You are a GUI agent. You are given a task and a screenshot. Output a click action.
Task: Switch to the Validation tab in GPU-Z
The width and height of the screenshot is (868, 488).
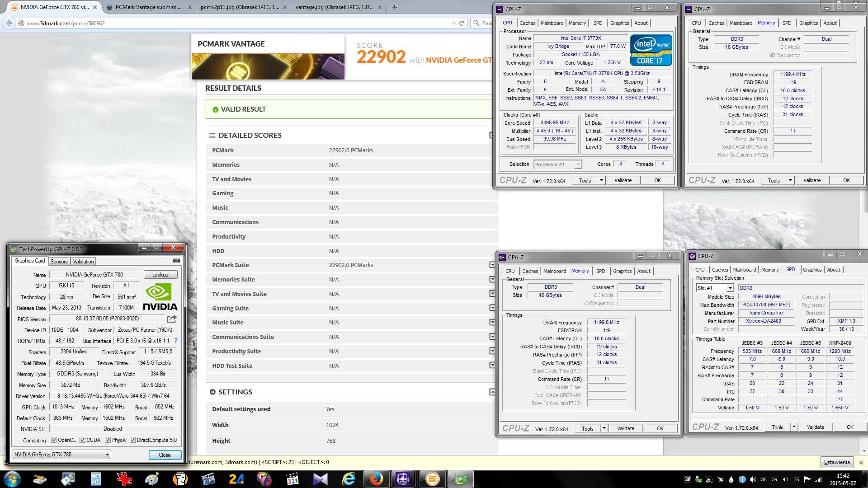pos(83,262)
